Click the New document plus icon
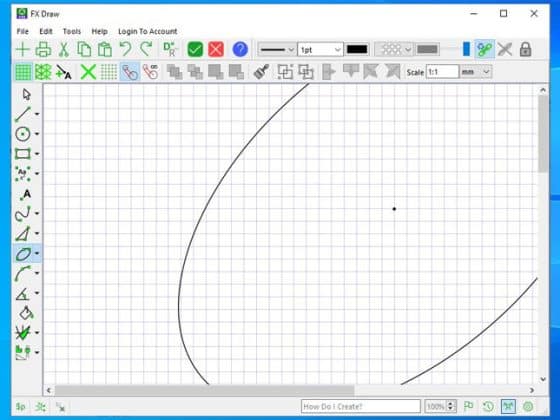This screenshot has height=420, width=560. (22, 49)
